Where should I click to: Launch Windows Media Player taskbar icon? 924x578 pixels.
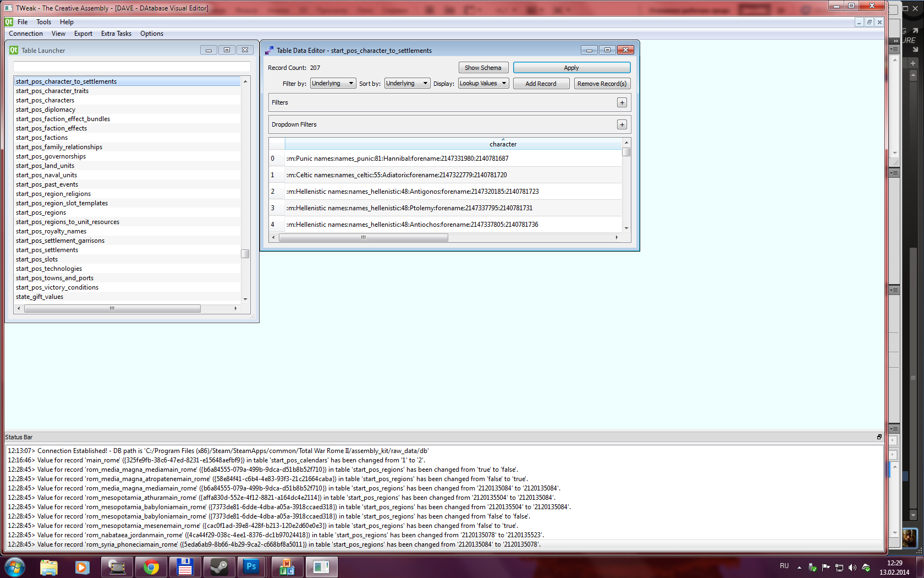[82, 567]
